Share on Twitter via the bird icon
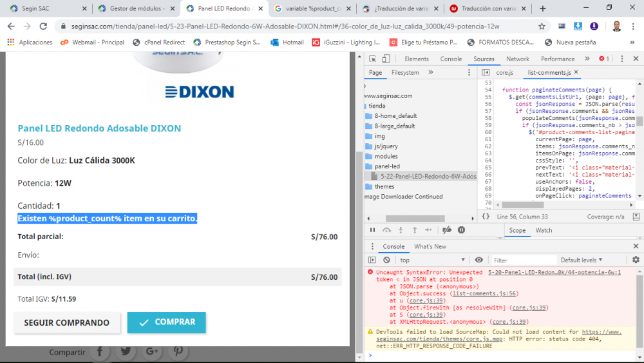The width and height of the screenshot is (644, 363). click(126, 351)
